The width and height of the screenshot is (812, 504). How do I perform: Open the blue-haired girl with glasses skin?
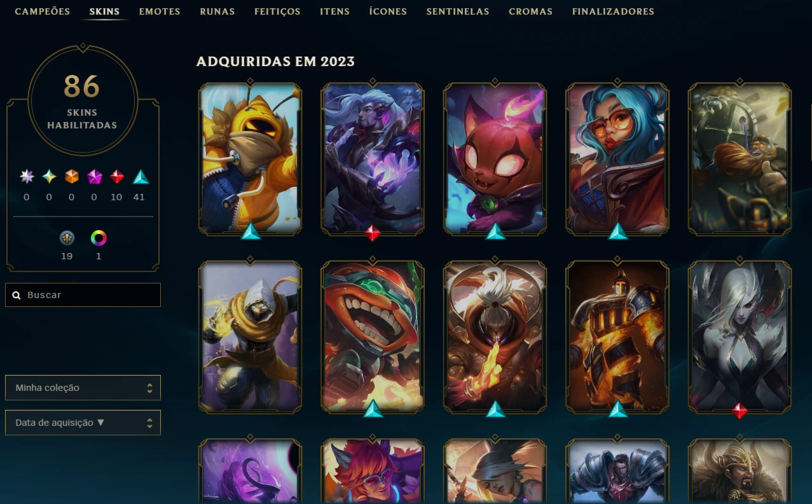click(x=617, y=159)
